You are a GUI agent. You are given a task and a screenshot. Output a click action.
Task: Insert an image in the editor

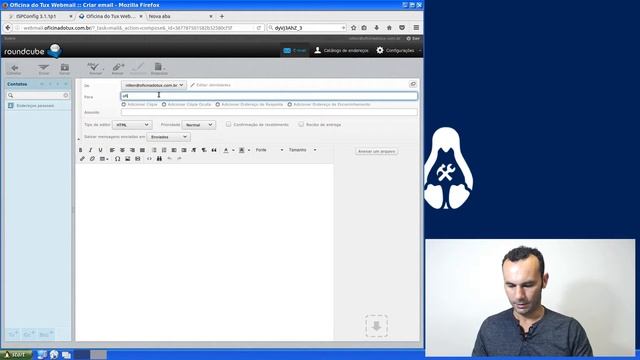click(127, 159)
